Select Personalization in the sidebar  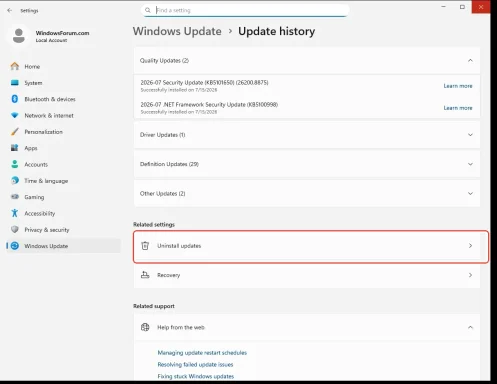63,132
